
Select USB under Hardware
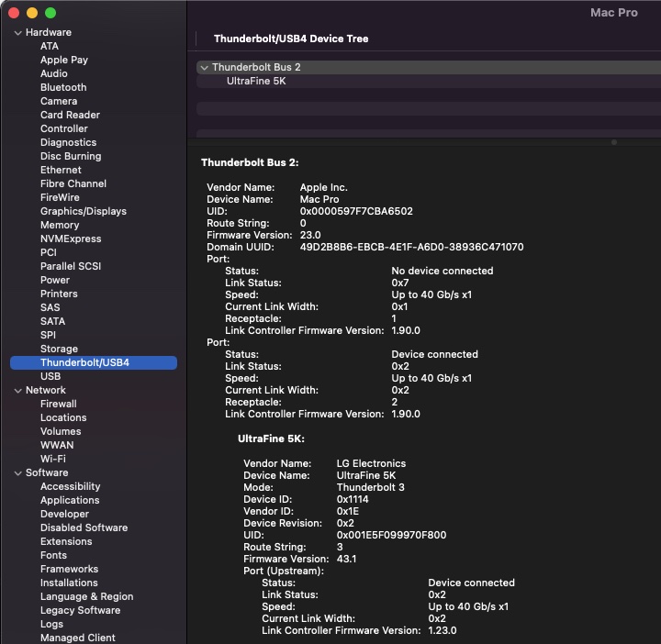pos(50,377)
